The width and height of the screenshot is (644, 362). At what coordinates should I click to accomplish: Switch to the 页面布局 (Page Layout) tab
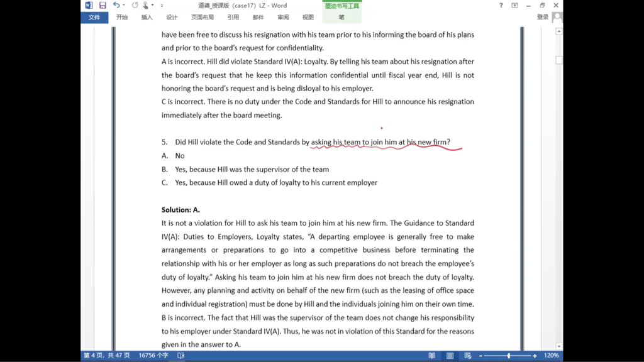click(x=203, y=17)
